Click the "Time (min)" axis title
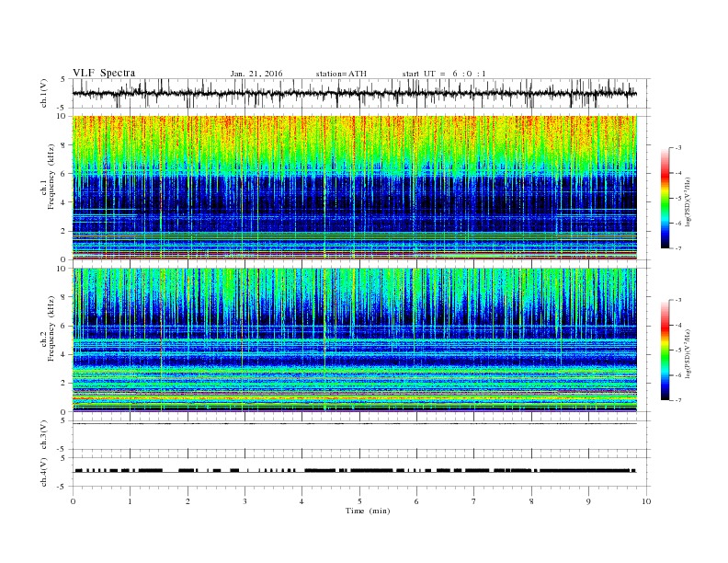 pos(368,511)
